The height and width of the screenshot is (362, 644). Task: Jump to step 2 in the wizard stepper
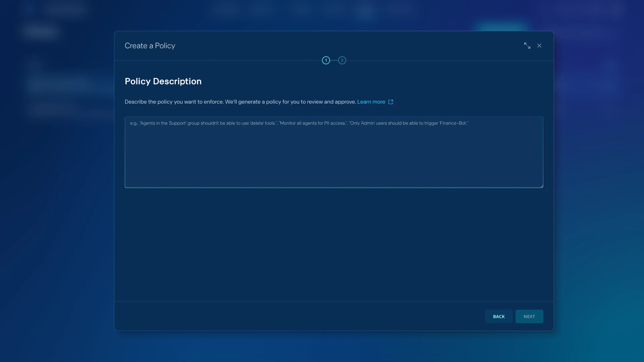click(x=342, y=60)
